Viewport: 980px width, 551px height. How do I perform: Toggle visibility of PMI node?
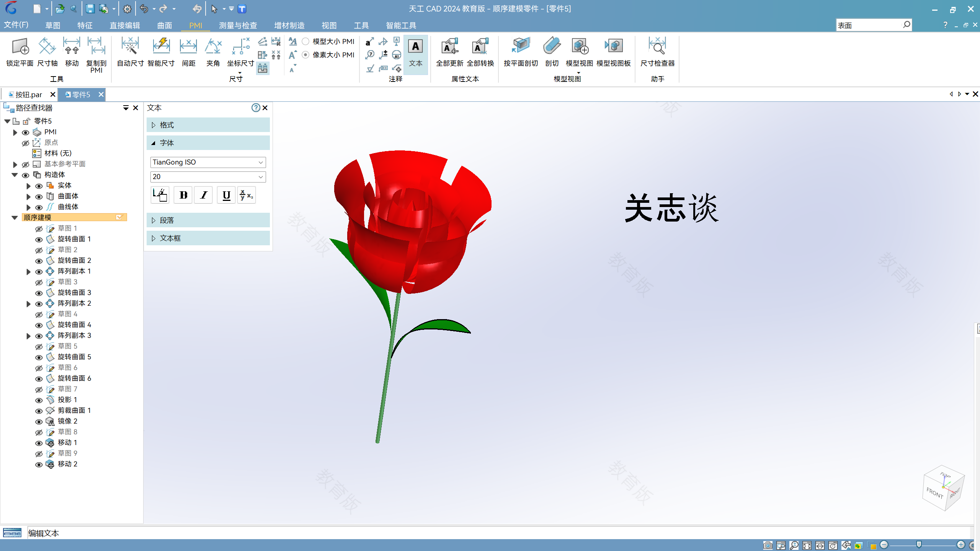26,132
